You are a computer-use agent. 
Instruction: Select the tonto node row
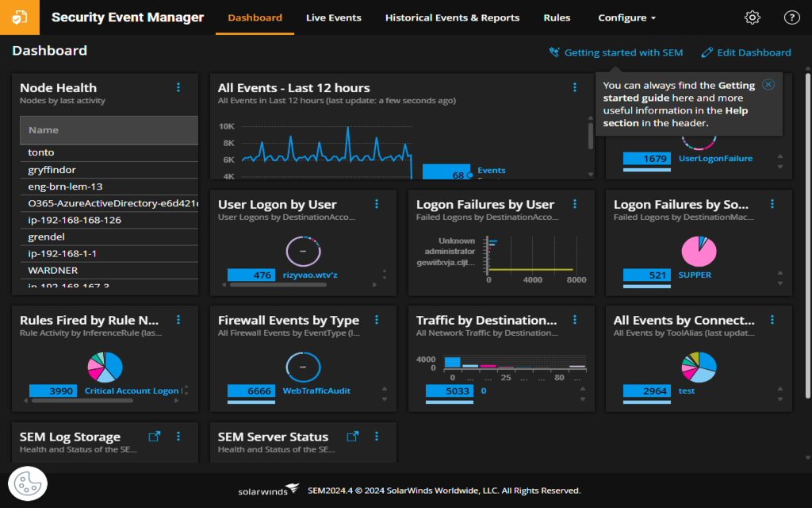pos(109,152)
